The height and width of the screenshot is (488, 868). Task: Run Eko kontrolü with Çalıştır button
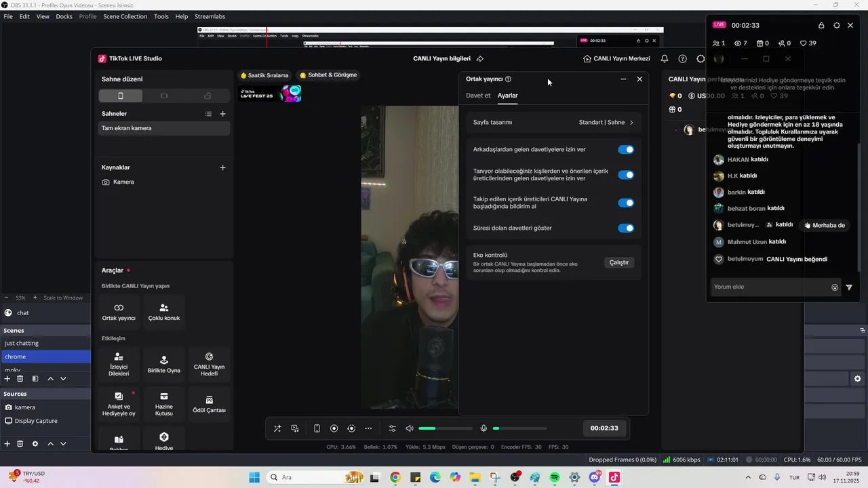click(x=619, y=262)
